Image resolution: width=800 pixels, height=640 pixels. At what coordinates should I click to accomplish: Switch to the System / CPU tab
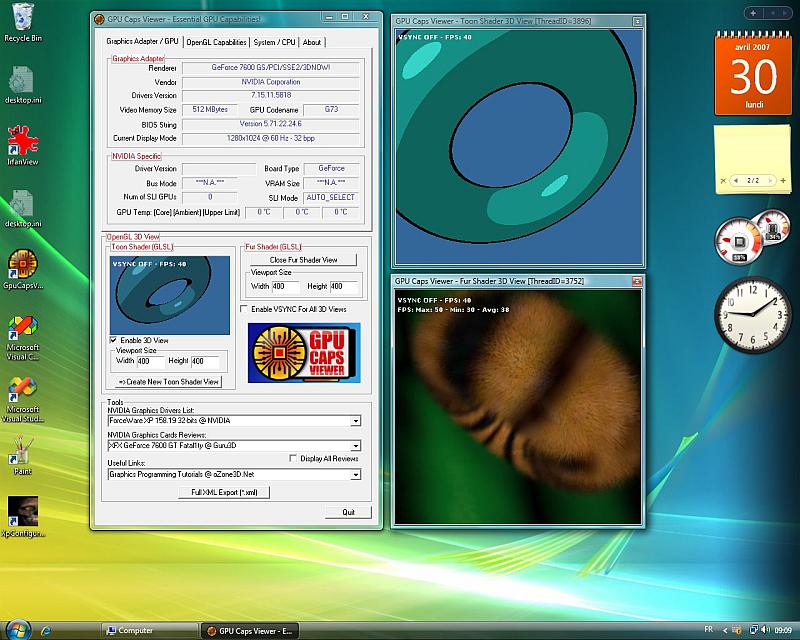tap(274, 42)
